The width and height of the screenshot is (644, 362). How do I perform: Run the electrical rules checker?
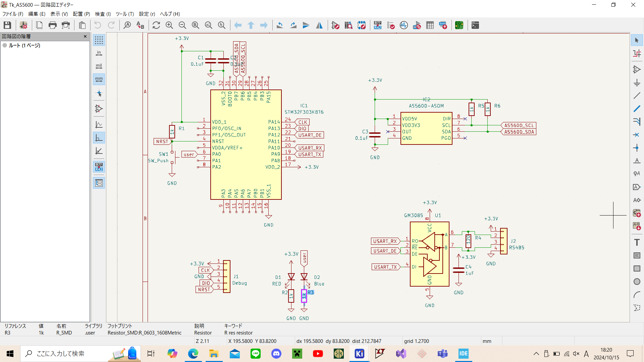tap(391, 25)
